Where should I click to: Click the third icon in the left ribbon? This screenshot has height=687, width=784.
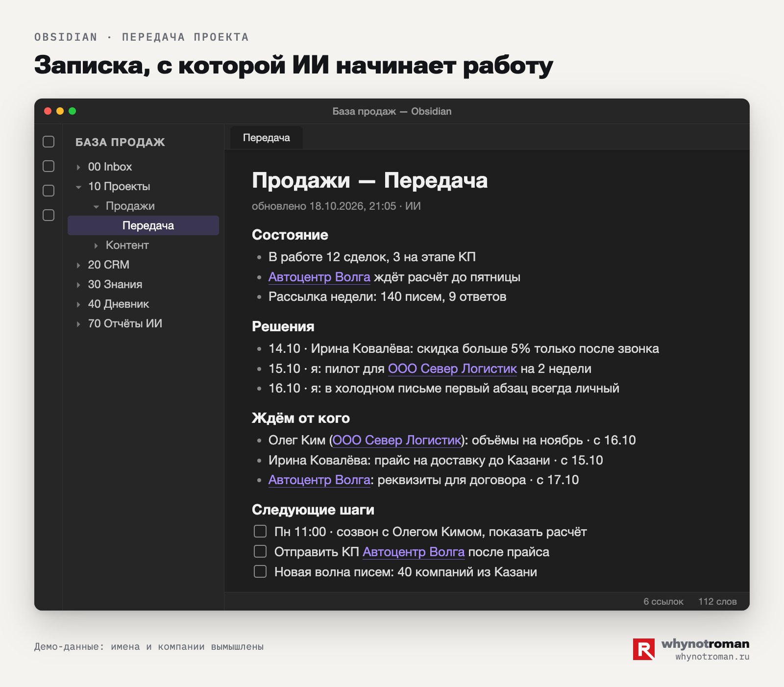[x=49, y=191]
